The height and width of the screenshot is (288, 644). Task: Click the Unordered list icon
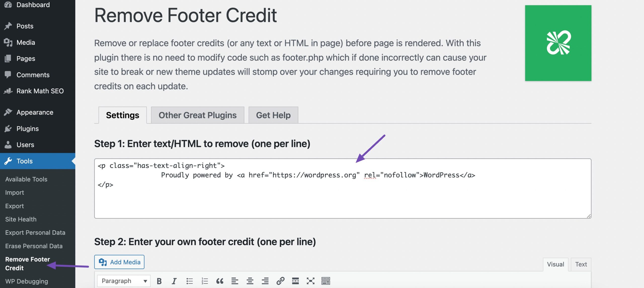click(x=190, y=281)
